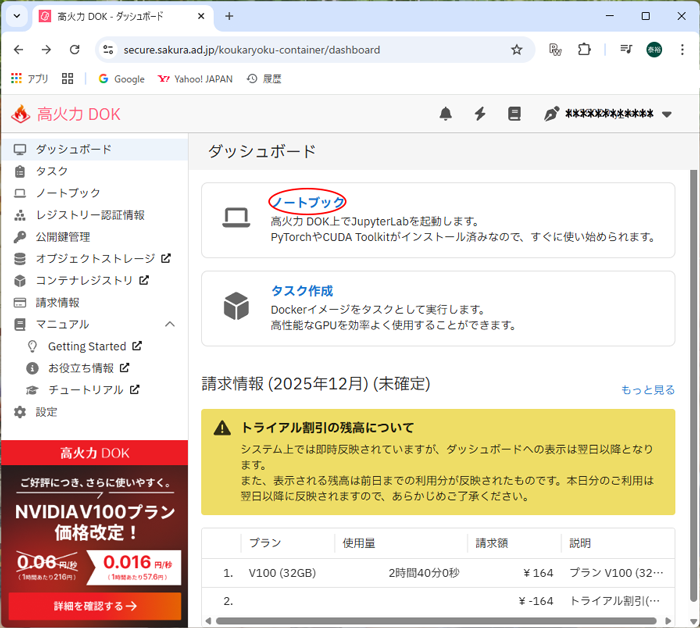Viewport: 700px width, 628px height.
Task: Click the lightbulb icon beside Getting Started
Action: point(32,346)
